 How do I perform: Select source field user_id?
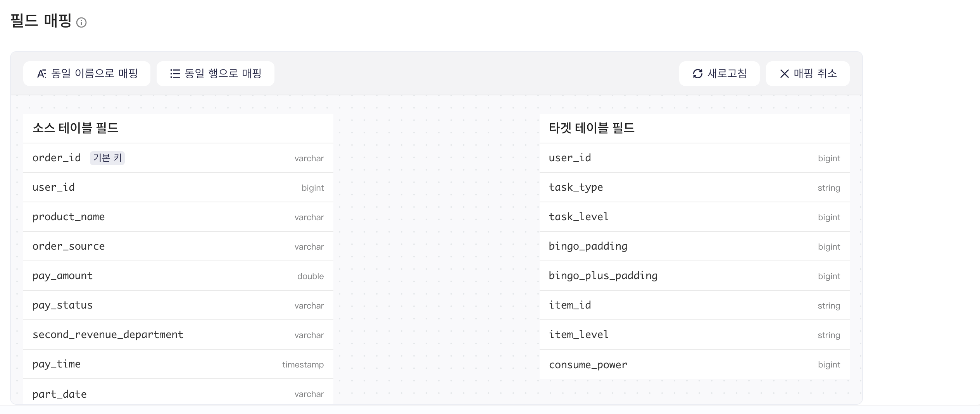[178, 187]
